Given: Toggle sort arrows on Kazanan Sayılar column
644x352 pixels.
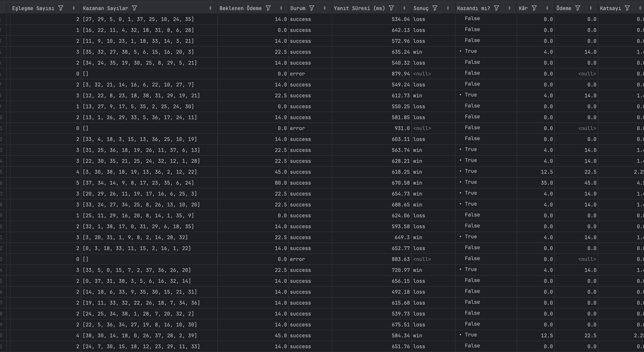Looking at the screenshot, I should (210, 8).
